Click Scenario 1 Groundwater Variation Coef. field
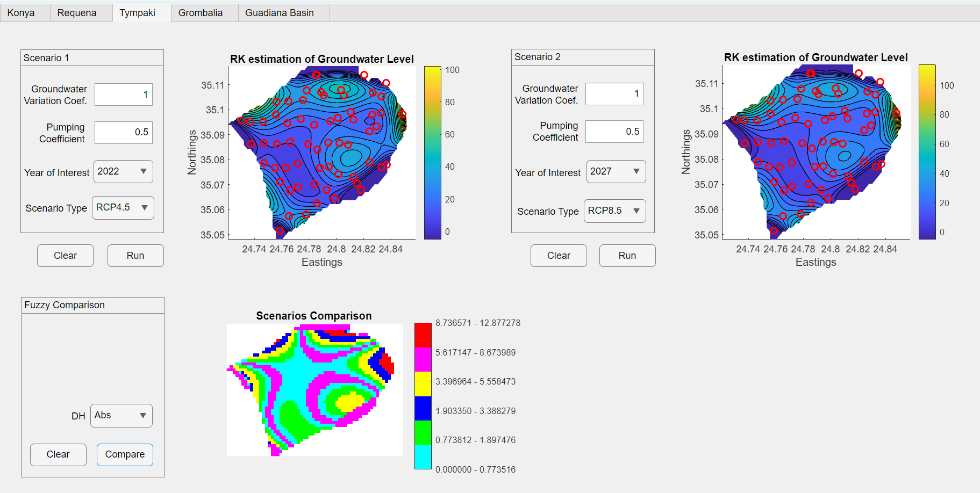The height and width of the screenshot is (493, 980). click(x=124, y=95)
